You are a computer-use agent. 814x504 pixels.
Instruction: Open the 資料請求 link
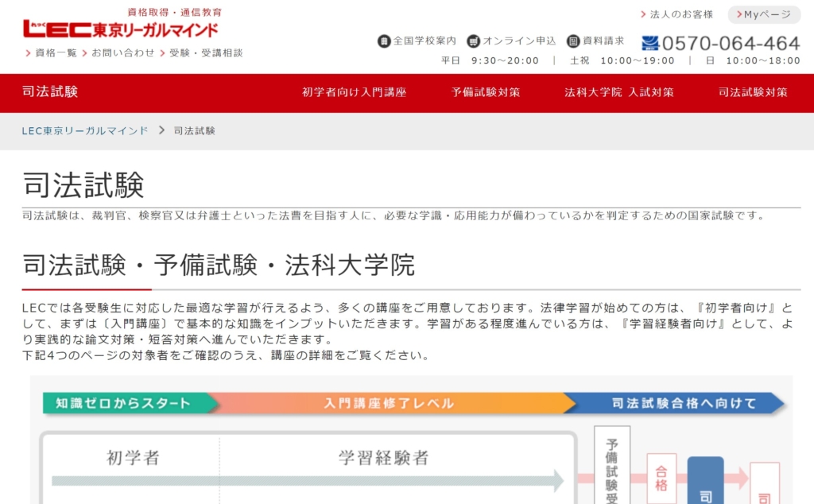point(603,41)
